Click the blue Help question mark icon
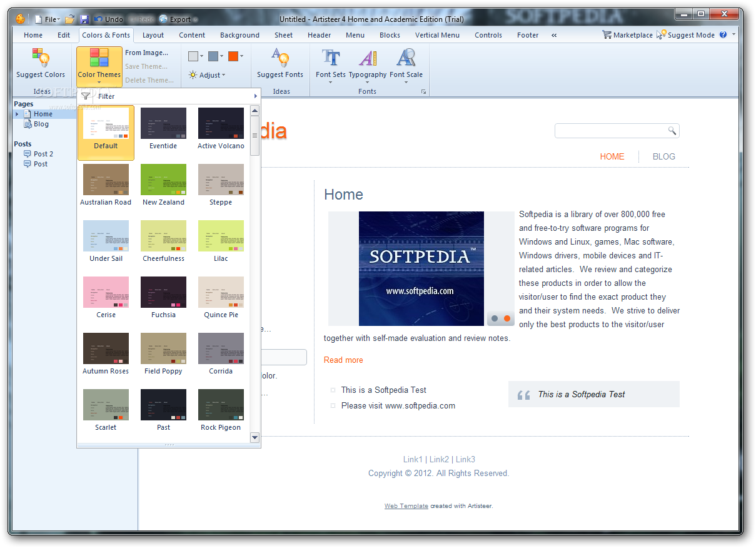 point(723,35)
